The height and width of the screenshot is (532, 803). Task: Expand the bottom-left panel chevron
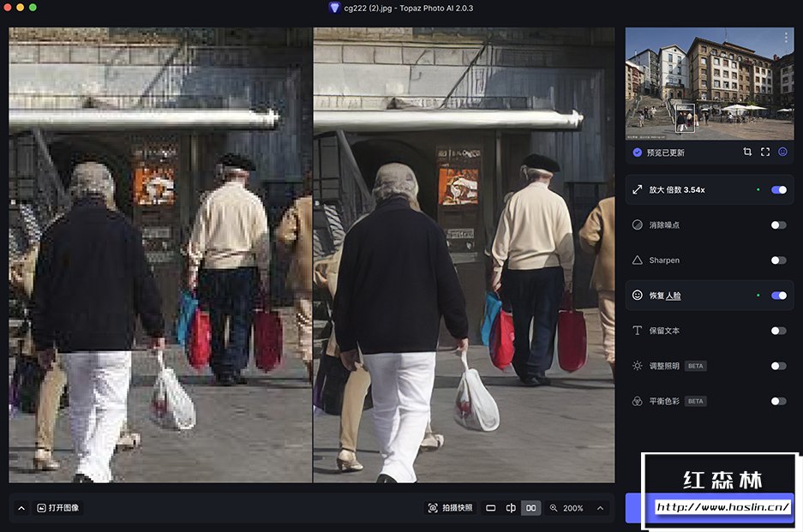21,508
